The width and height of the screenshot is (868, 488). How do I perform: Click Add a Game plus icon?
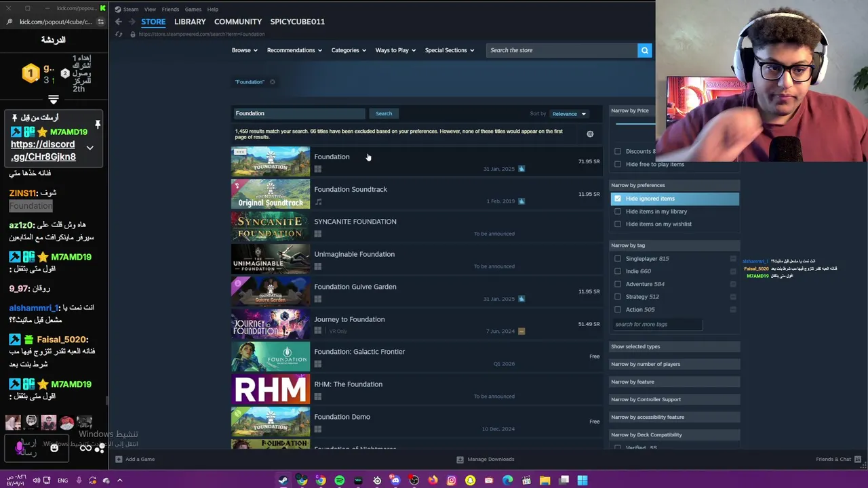pyautogui.click(x=119, y=459)
